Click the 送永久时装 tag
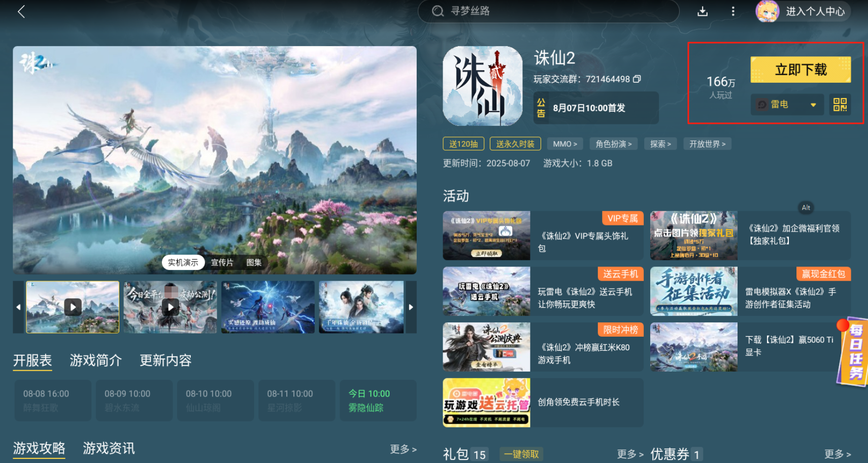 (515, 144)
